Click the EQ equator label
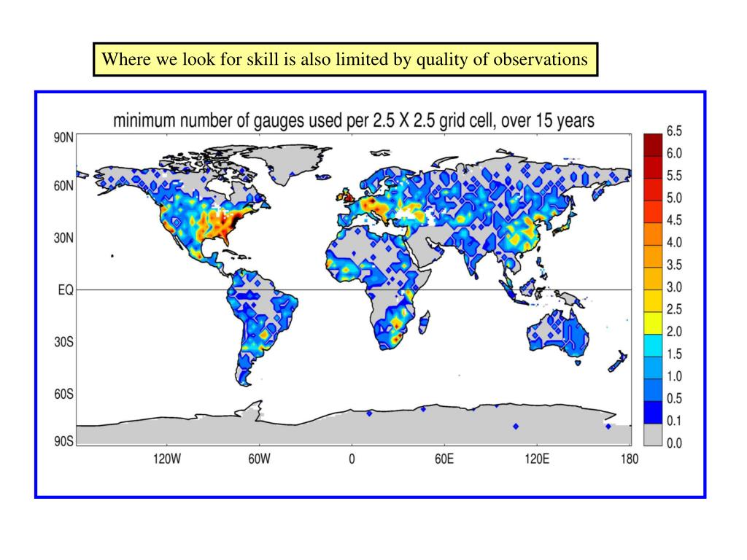747x560 pixels. coord(66,289)
